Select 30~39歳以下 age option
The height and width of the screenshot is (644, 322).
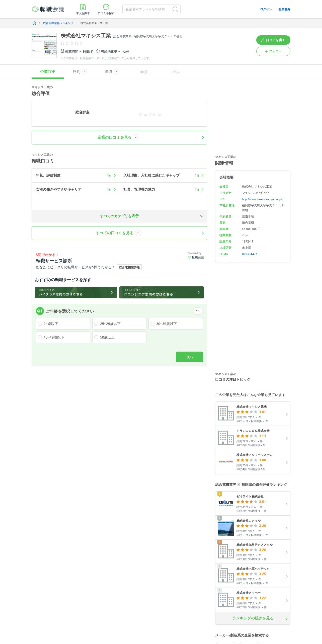coord(176,324)
